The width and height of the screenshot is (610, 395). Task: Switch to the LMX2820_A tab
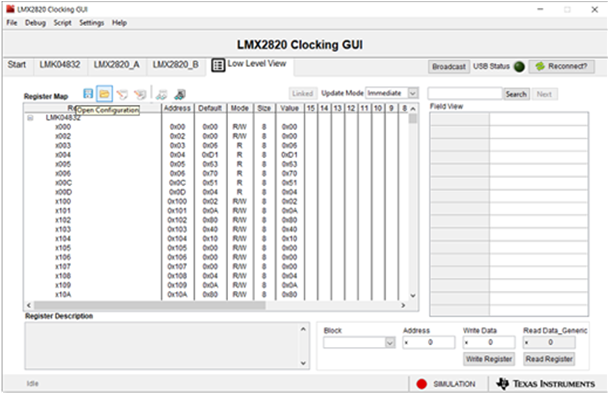[116, 65]
